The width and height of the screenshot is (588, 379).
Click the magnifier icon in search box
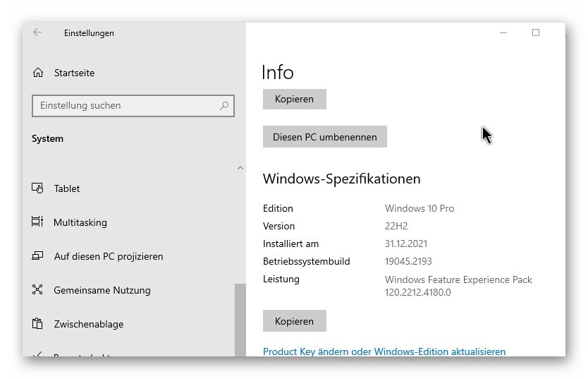224,106
